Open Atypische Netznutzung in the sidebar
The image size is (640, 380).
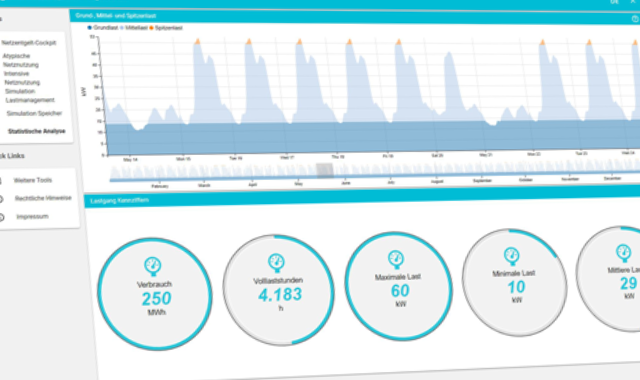(20, 60)
